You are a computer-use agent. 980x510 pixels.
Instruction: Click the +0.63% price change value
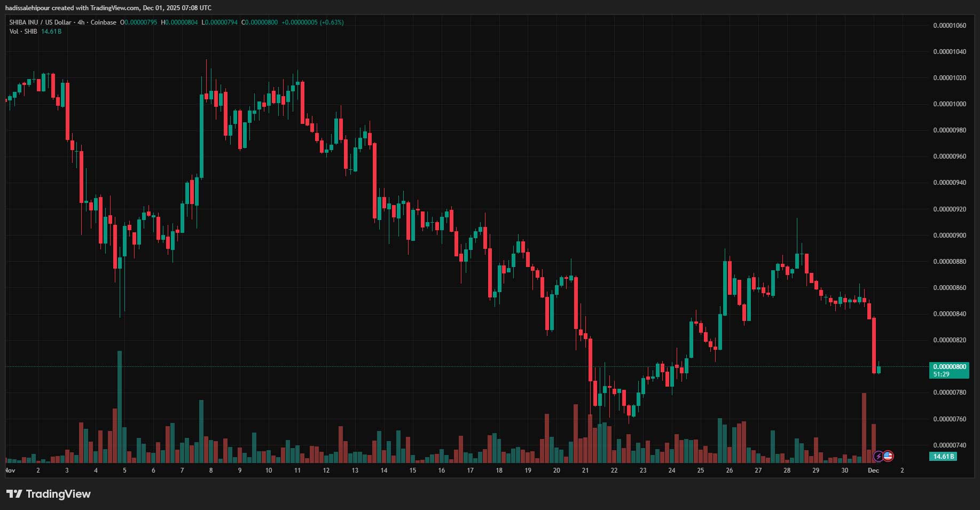pos(332,22)
